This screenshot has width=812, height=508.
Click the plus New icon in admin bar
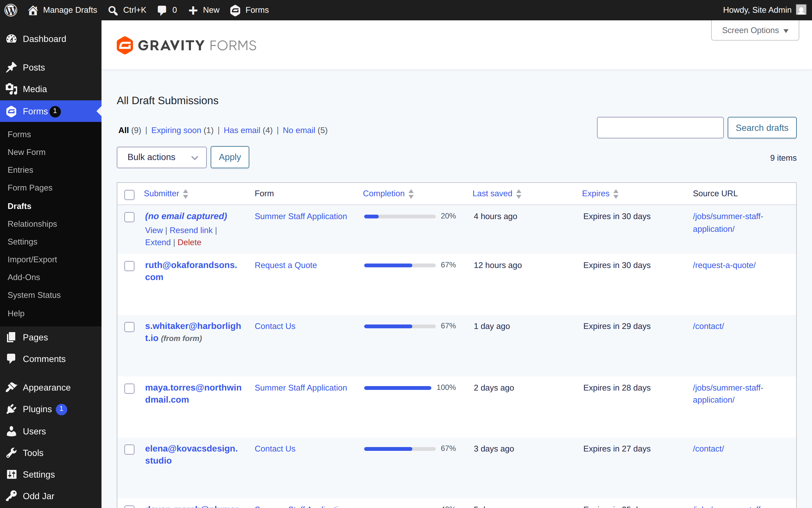click(x=193, y=10)
